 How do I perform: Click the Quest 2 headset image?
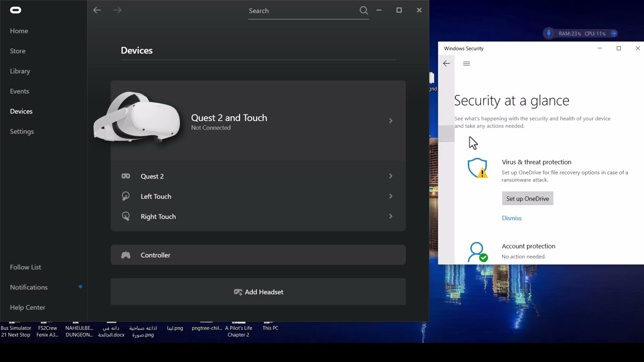(137, 117)
